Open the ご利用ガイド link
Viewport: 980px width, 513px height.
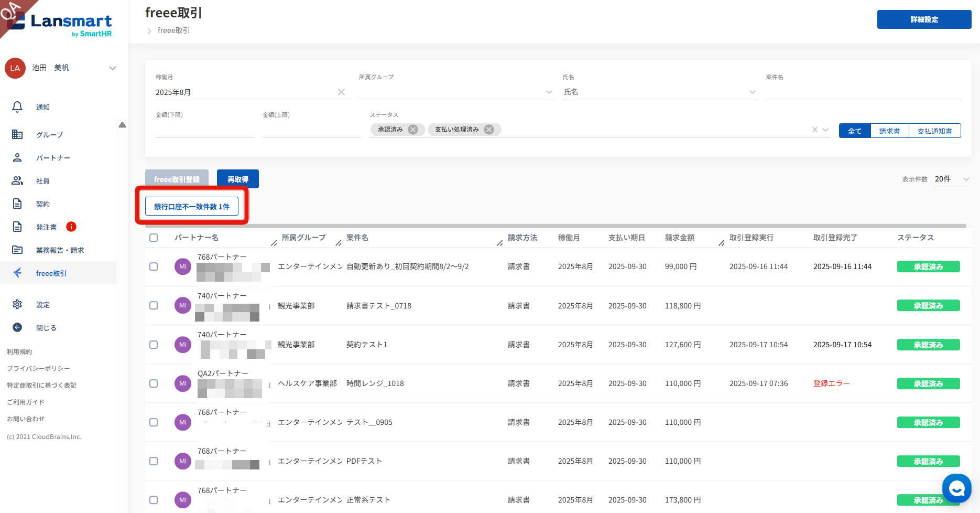26,402
